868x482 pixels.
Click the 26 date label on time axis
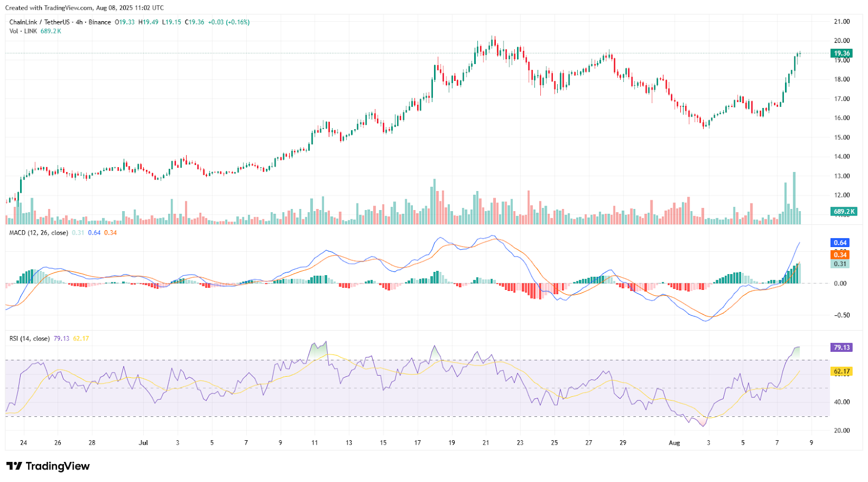click(58, 443)
